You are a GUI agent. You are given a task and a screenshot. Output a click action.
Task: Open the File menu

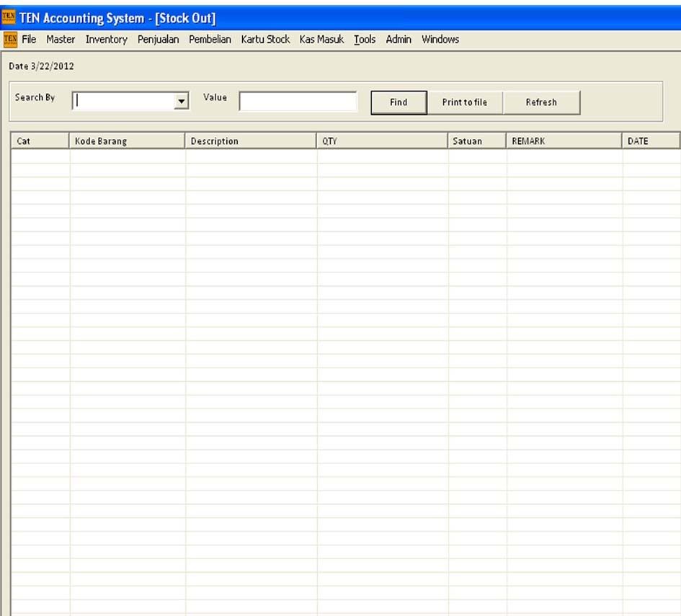click(29, 40)
